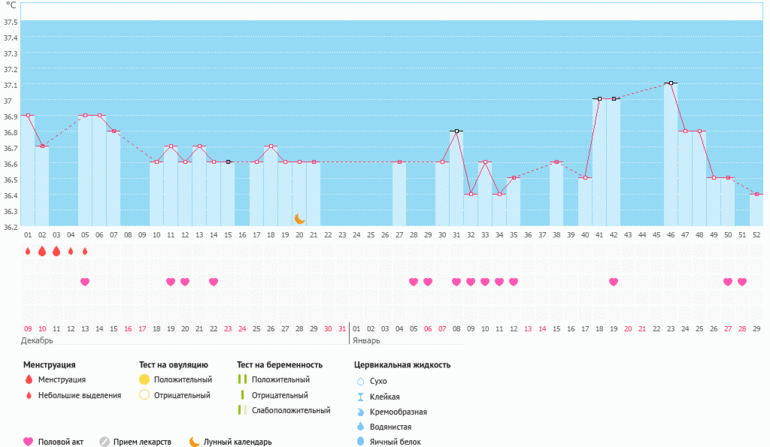The height and width of the screenshot is (447, 770).
Task: Click the Менструация red drop legend icon
Action: click(29, 380)
